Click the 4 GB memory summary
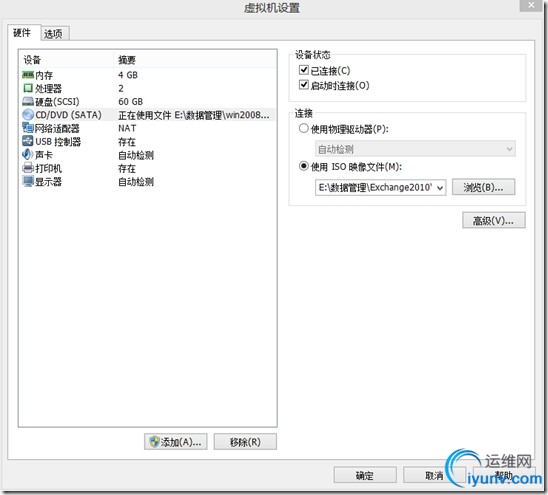This screenshot has width=548, height=495. [128, 75]
